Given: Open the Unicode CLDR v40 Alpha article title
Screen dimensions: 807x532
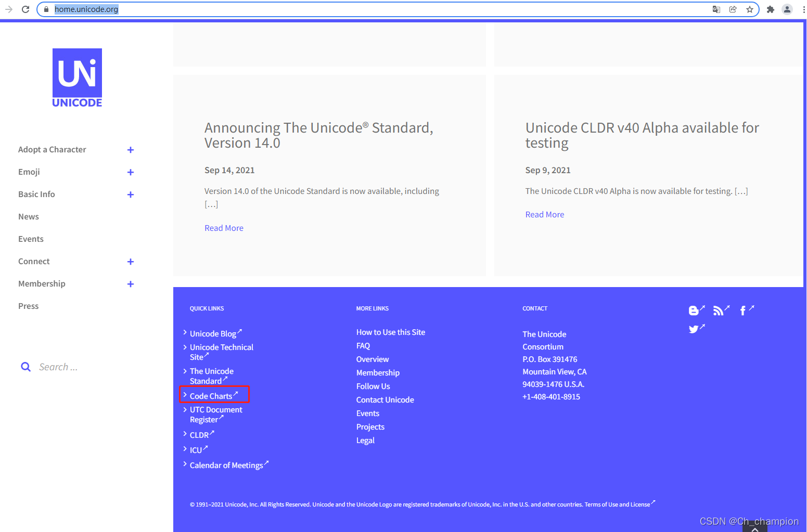Looking at the screenshot, I should coord(642,135).
